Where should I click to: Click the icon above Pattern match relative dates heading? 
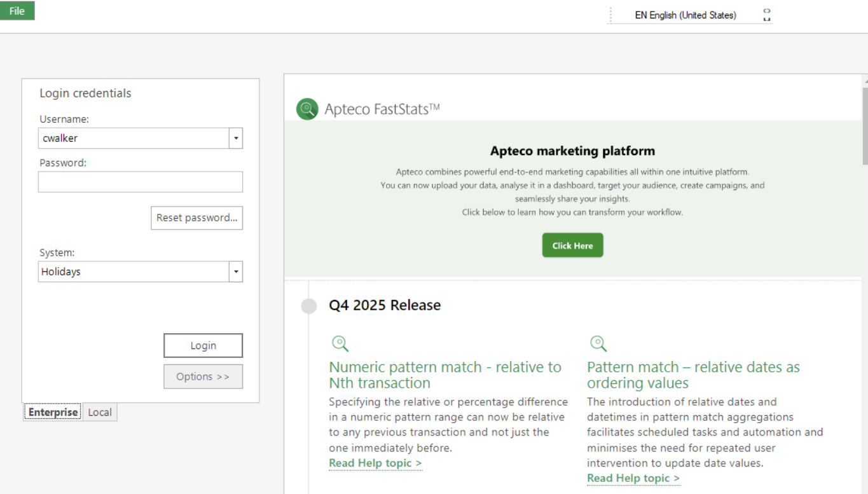tap(598, 344)
